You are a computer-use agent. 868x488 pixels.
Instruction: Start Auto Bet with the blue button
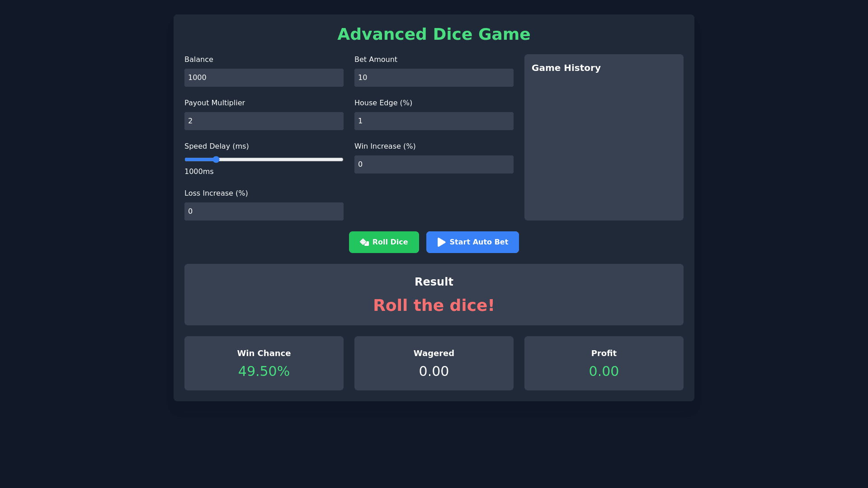point(472,242)
